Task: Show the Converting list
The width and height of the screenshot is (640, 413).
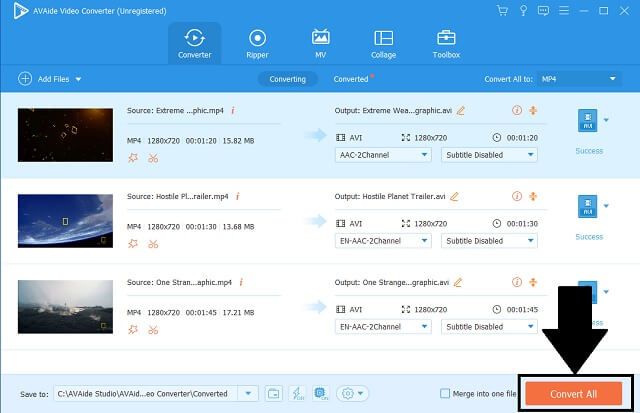Action: coord(288,79)
